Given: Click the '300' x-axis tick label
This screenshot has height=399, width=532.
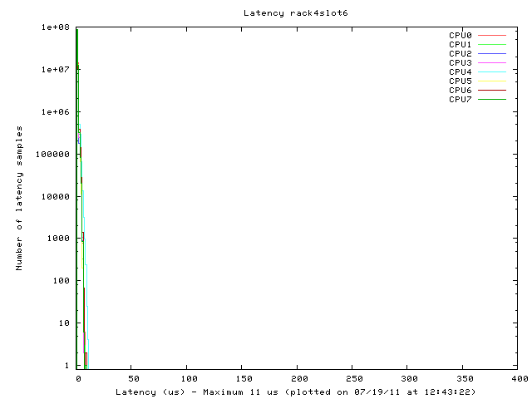Looking at the screenshot, I should pyautogui.click(x=410, y=379).
